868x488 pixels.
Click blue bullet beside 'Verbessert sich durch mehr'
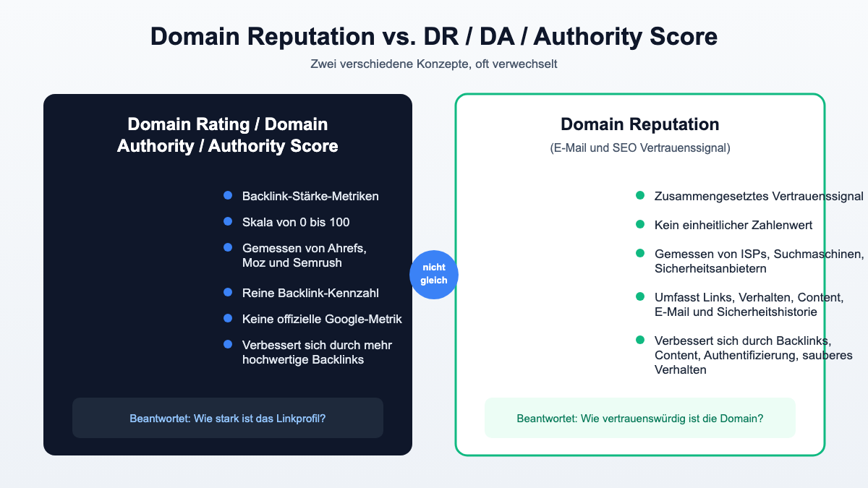pos(228,344)
